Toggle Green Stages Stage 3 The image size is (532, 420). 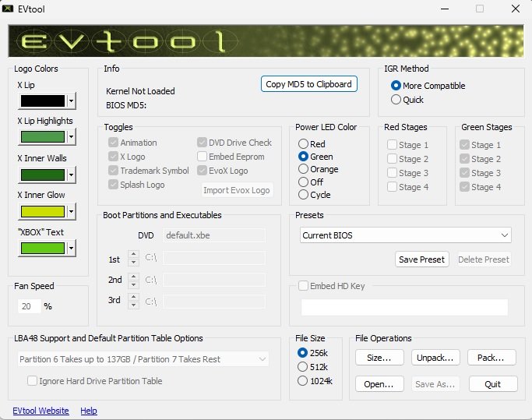[x=480, y=173]
